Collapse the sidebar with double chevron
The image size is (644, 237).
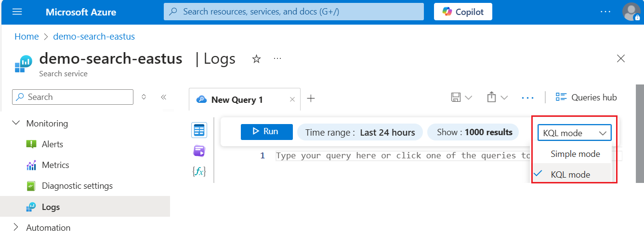(x=163, y=97)
